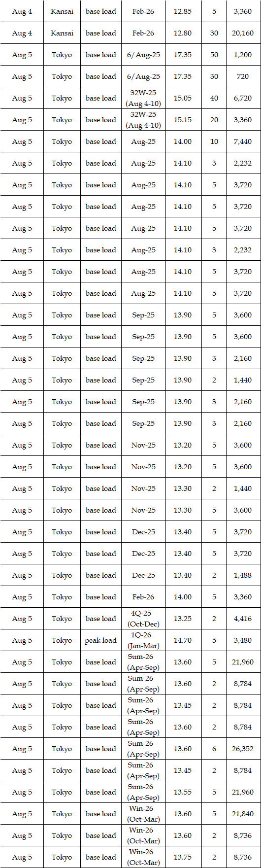Click the 1,488 value cell
Viewport: 261px width, 868px height.
[243, 575]
